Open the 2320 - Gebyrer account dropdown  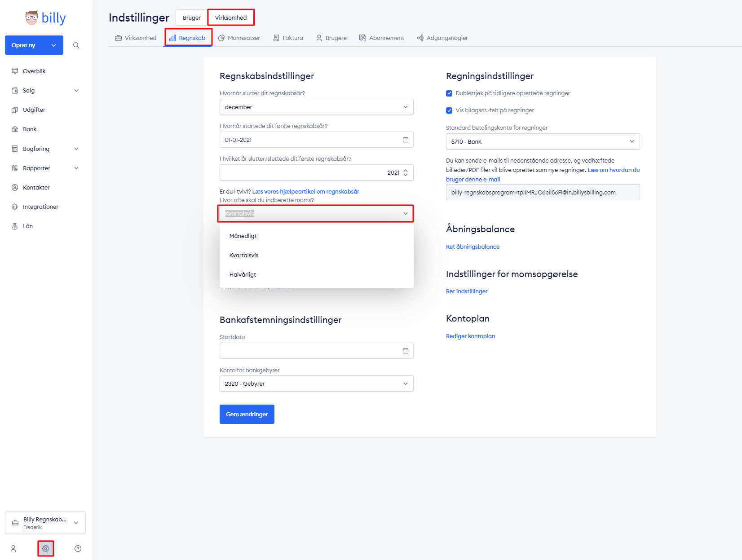tap(317, 384)
